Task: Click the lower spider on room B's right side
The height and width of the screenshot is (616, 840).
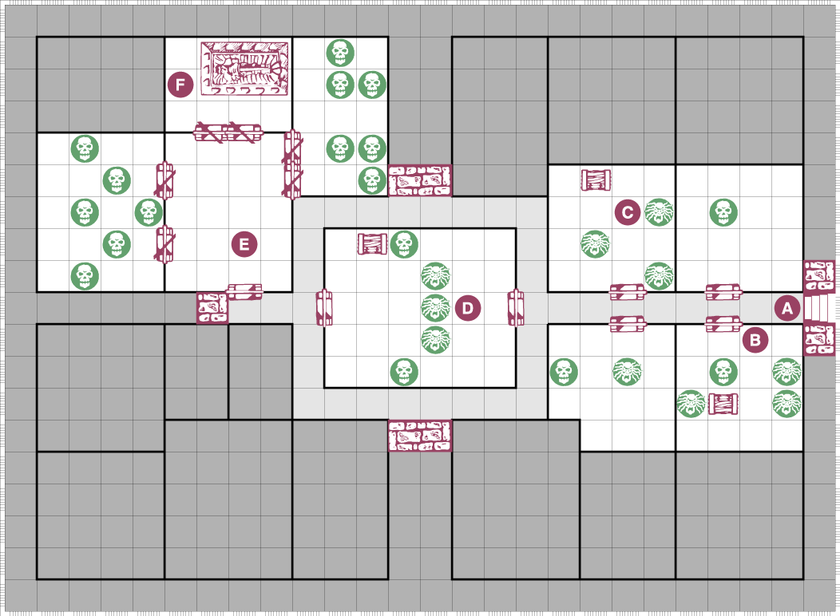Action: (x=787, y=404)
